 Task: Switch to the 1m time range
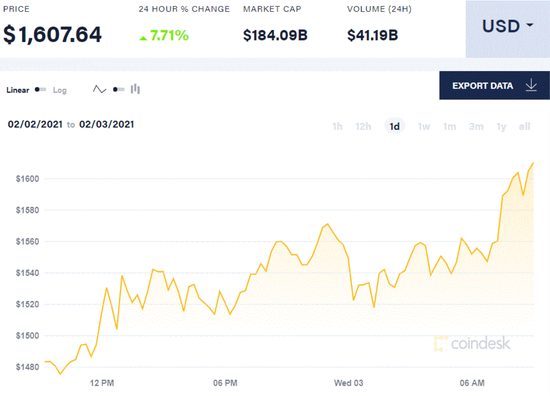pyautogui.click(x=449, y=126)
